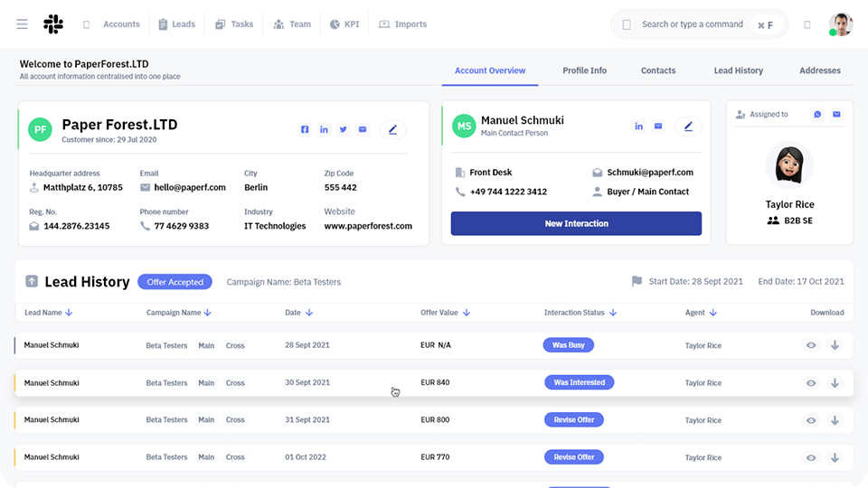Collapse Lead History section icon

click(x=32, y=282)
